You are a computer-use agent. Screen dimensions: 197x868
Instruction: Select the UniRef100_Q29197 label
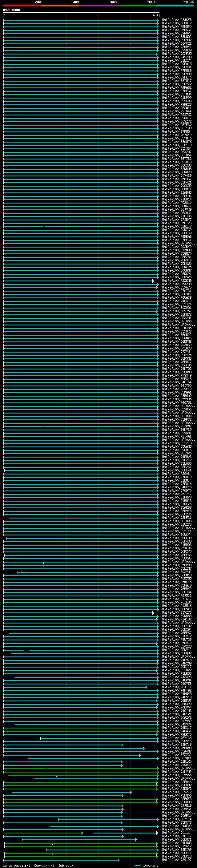(x=177, y=860)
